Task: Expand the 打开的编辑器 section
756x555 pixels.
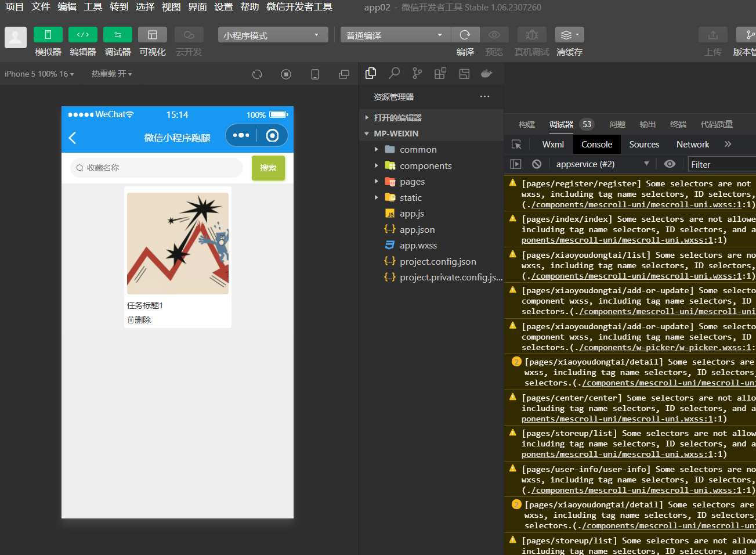Action: click(x=431, y=117)
